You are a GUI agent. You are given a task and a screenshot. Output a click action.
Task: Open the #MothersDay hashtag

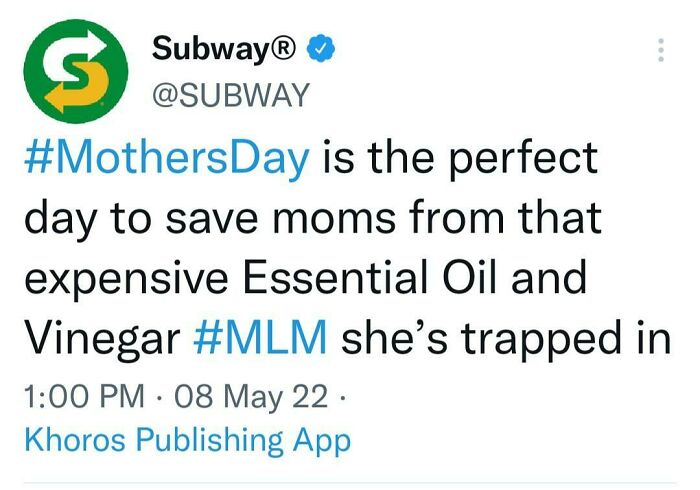[166, 160]
